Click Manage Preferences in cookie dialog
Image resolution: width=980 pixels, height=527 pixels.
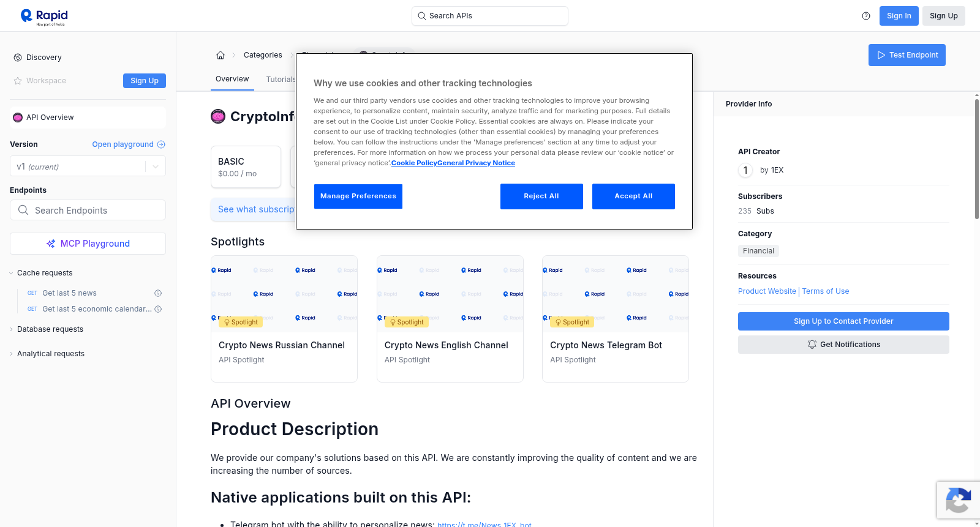coord(358,196)
